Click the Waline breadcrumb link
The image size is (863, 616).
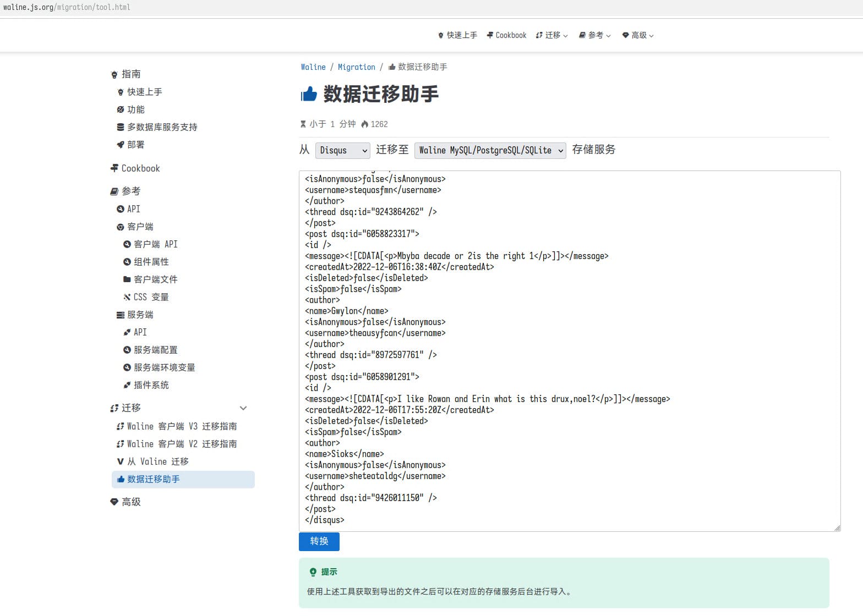pyautogui.click(x=313, y=67)
